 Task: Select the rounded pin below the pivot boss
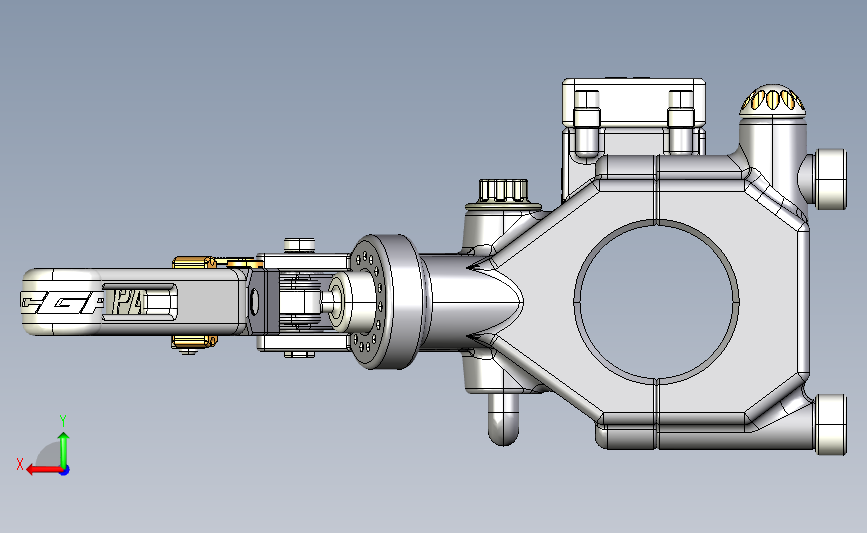[x=503, y=419]
